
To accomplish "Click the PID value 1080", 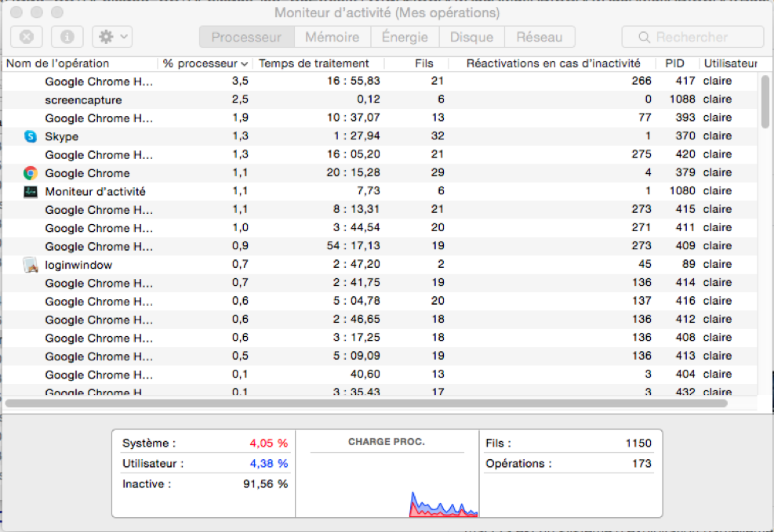I will click(x=682, y=191).
